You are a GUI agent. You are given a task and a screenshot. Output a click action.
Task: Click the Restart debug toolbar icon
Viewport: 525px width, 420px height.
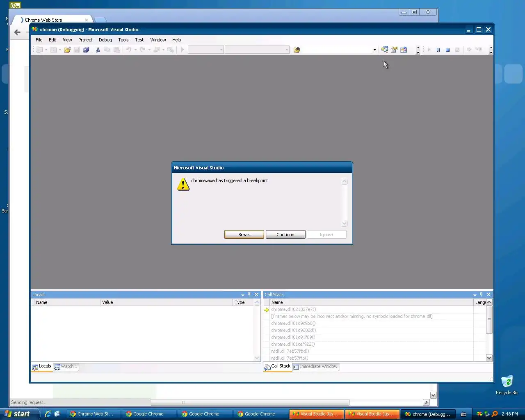point(457,50)
